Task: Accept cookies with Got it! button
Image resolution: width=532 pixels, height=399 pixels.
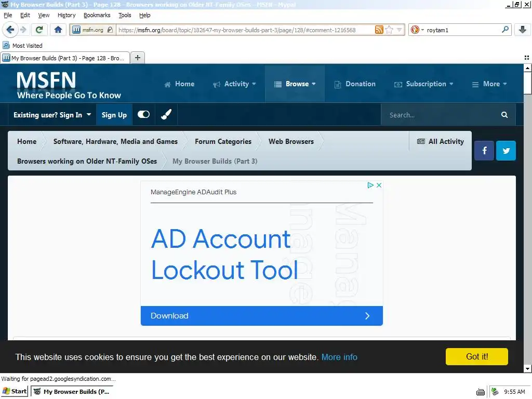Action: point(477,356)
